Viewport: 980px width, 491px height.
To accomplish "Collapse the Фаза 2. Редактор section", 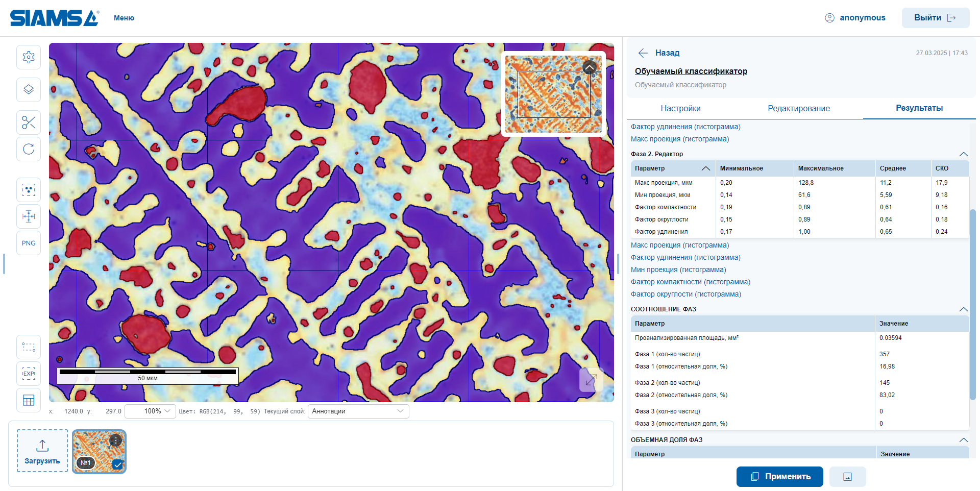I will pos(963,154).
